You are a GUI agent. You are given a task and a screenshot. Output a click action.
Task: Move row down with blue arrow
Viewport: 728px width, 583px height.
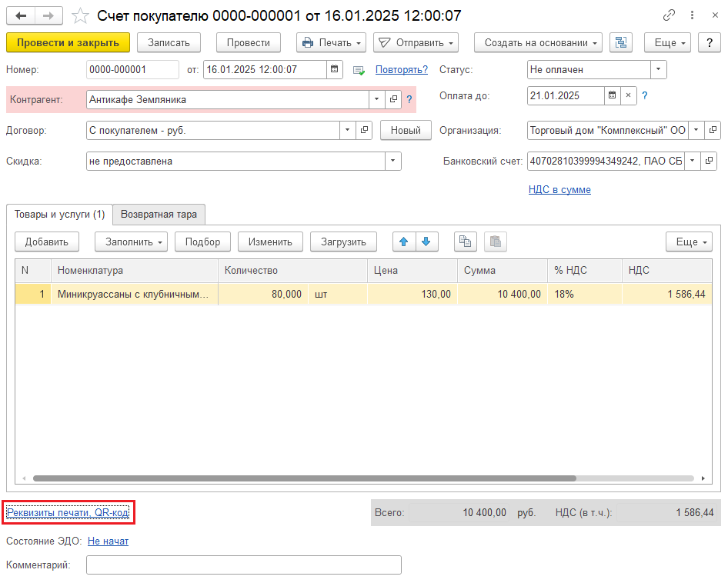(426, 242)
